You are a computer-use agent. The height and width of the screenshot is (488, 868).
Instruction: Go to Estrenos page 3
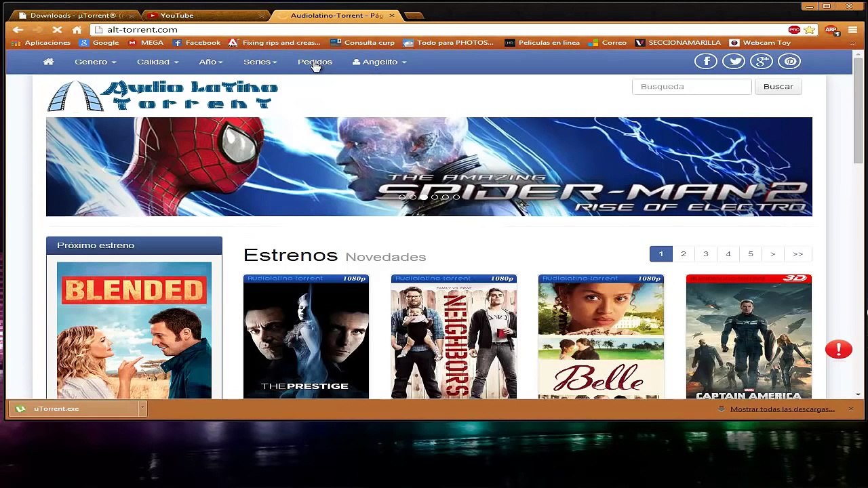706,254
